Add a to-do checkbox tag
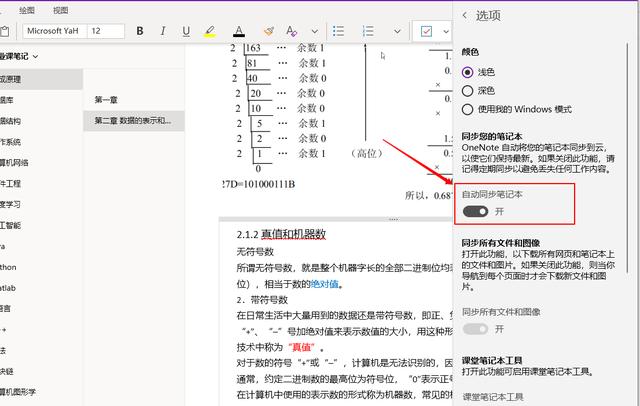Image resolution: width=640 pixels, height=406 pixels. coord(426,31)
